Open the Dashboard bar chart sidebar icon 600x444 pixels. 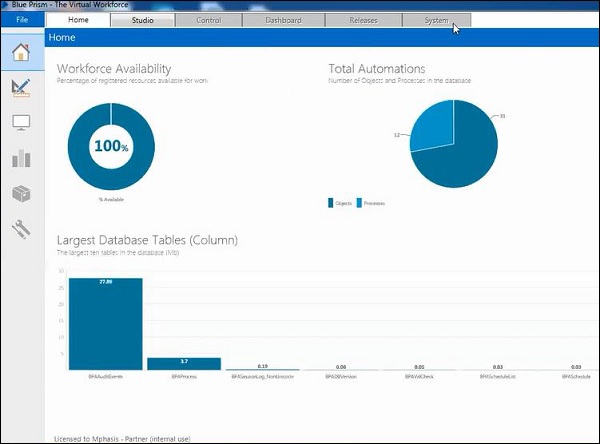[21, 158]
